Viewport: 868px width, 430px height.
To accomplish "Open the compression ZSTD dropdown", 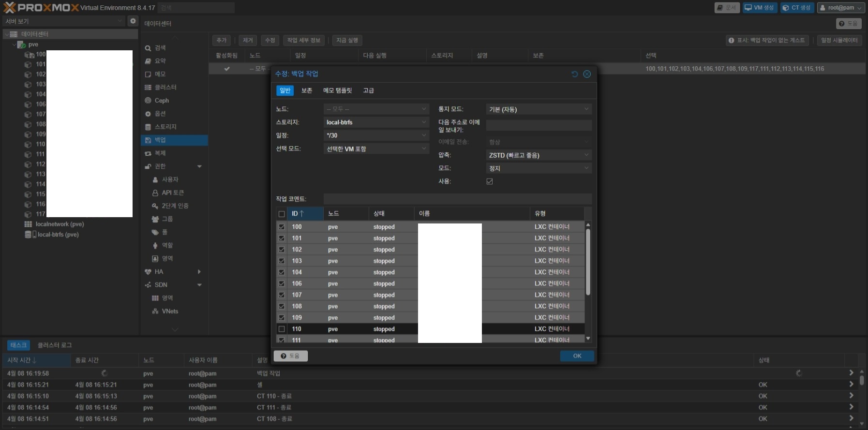I will tap(538, 155).
